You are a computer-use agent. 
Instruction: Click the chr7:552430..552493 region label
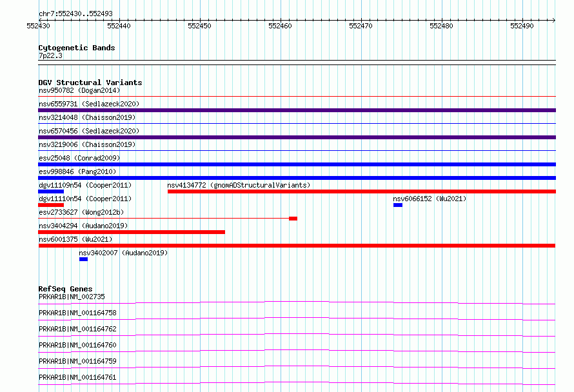point(75,14)
